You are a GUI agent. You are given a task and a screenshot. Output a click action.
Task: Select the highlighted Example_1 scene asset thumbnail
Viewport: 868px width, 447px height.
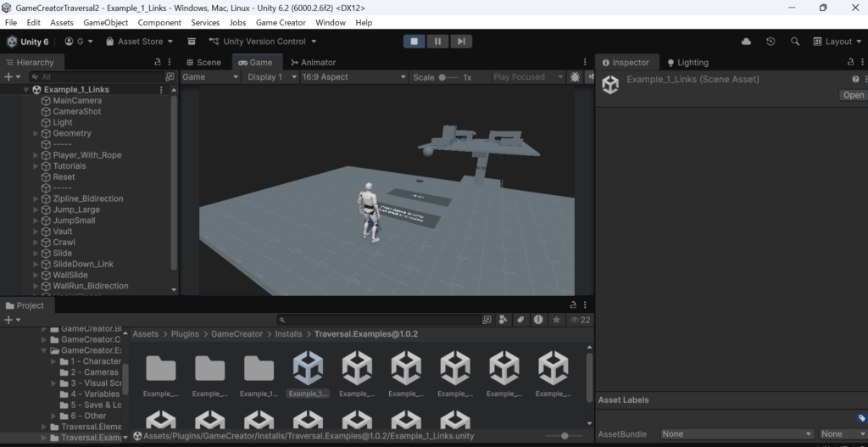[x=308, y=369]
